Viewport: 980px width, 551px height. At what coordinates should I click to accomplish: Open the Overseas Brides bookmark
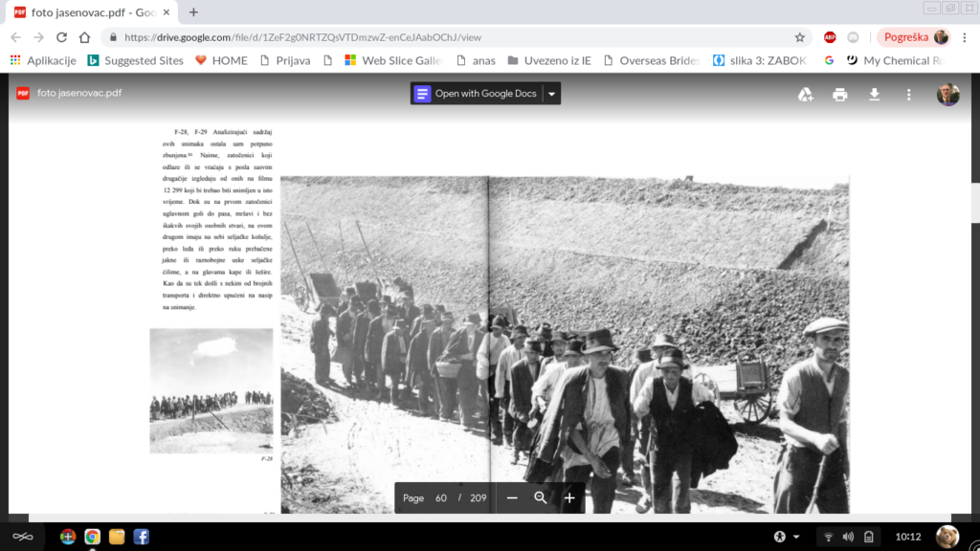[651, 60]
